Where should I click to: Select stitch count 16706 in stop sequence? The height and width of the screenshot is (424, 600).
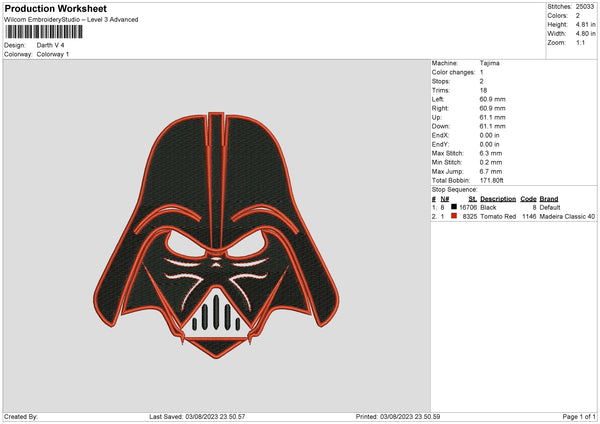(x=468, y=207)
